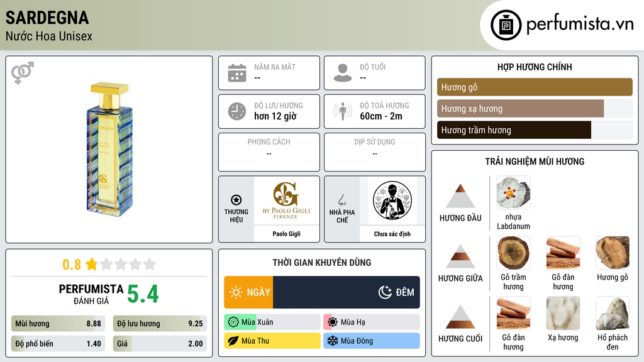Click the Độ lưu hương 9.25 score bar
The height and width of the screenshot is (362, 644).
pos(160,324)
